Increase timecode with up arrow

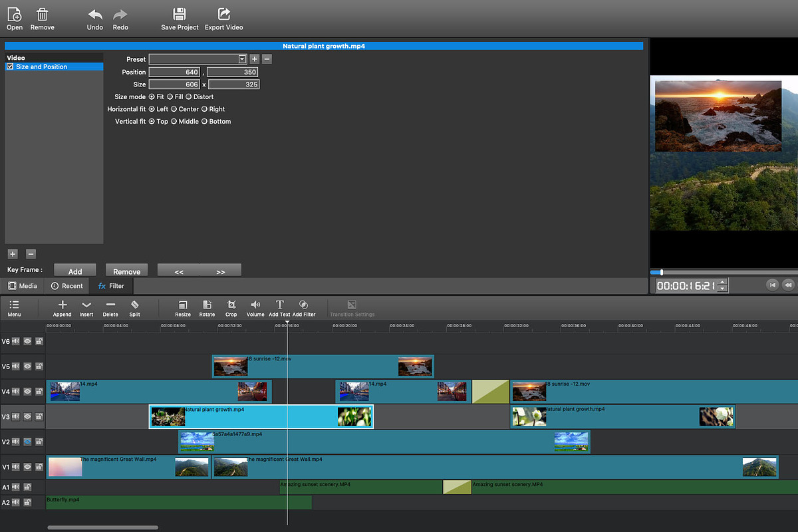tap(723, 282)
